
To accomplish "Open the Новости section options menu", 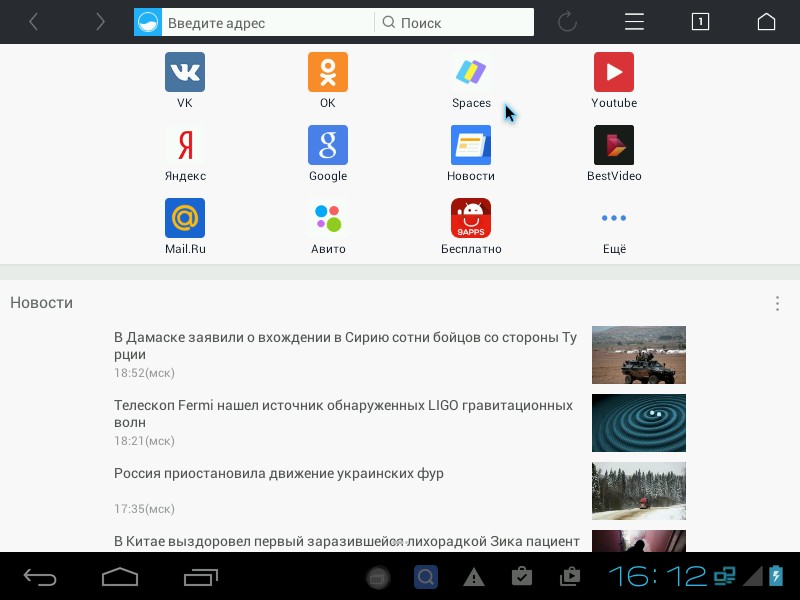I will click(777, 303).
